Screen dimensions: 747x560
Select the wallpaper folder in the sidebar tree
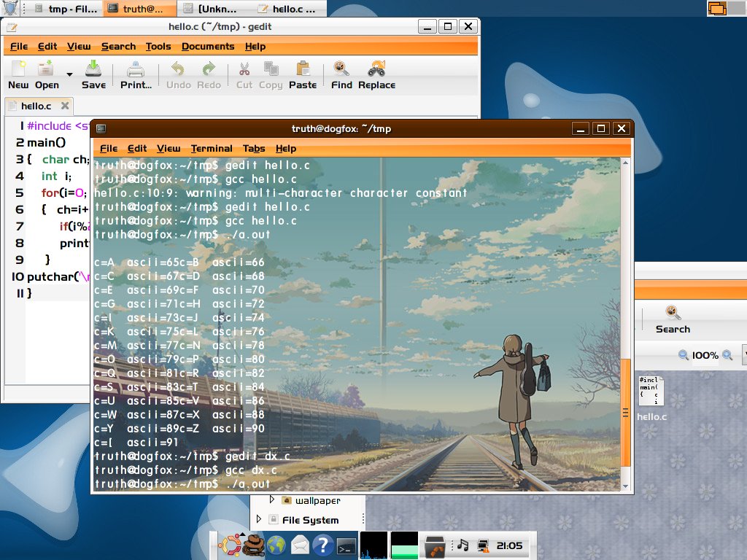pyautogui.click(x=318, y=500)
